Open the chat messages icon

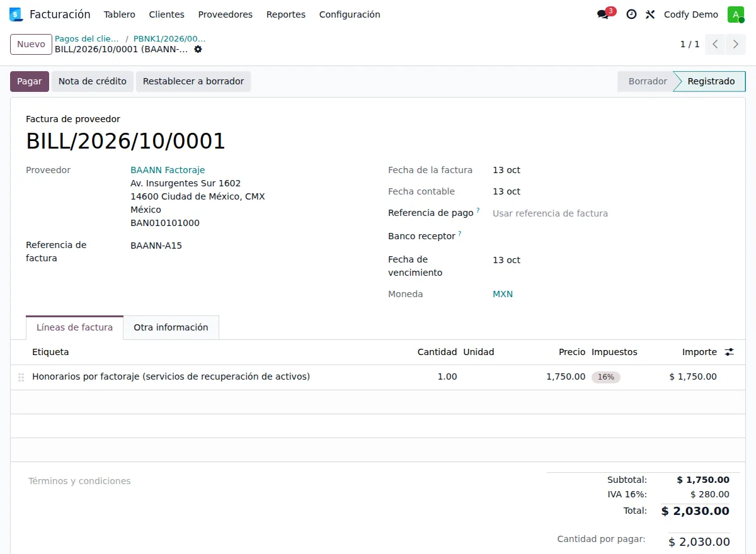[603, 14]
